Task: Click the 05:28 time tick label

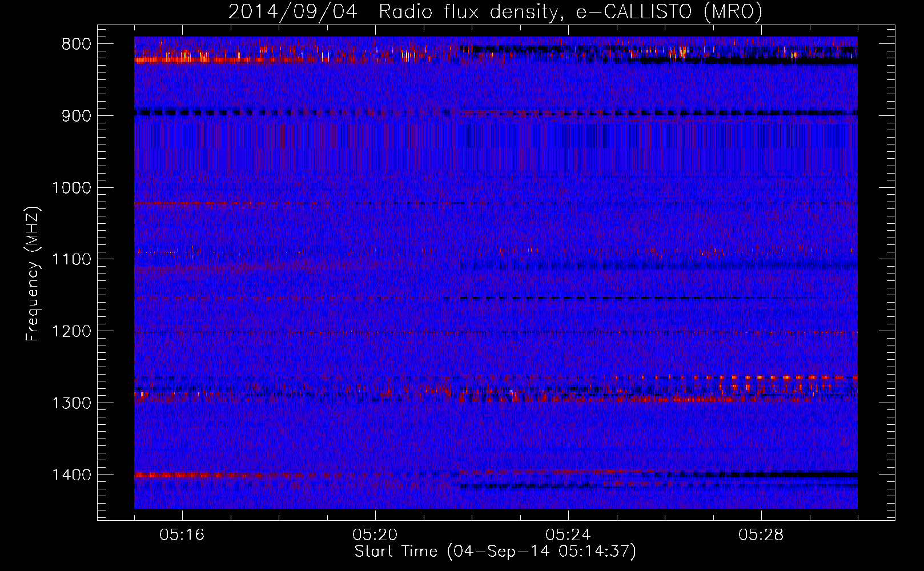Action: pyautogui.click(x=761, y=535)
